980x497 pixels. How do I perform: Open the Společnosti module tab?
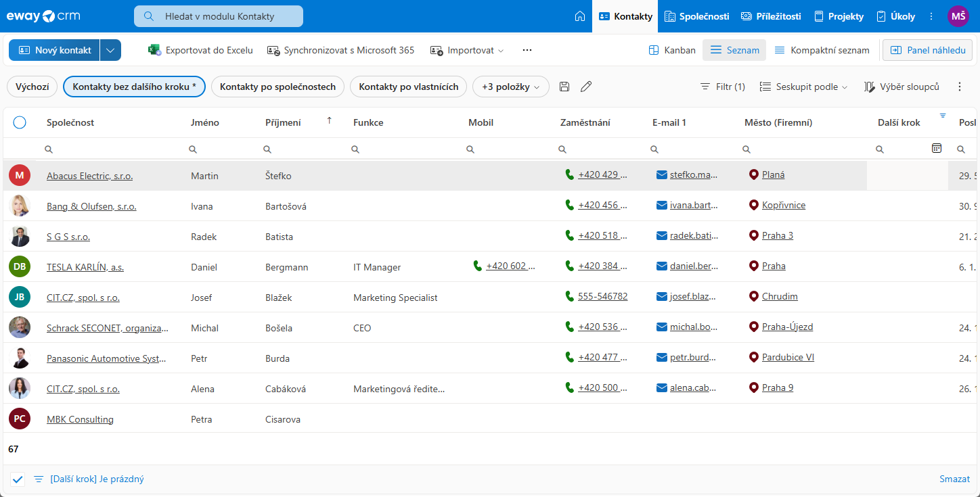696,16
